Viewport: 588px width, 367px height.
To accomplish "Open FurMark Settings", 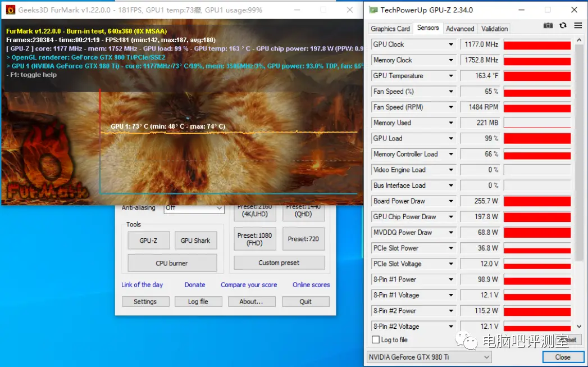I will 145,302.
